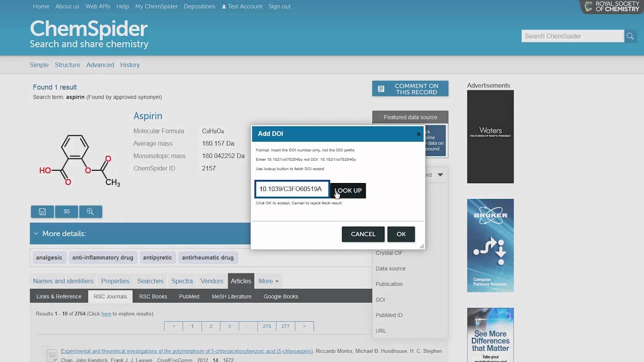
Task: Open the More tab dropdown
Action: [x=268, y=281]
